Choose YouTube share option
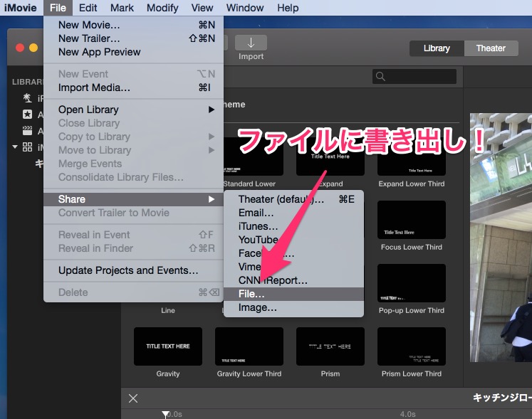Image resolution: width=532 pixels, height=419 pixels. tap(293, 240)
